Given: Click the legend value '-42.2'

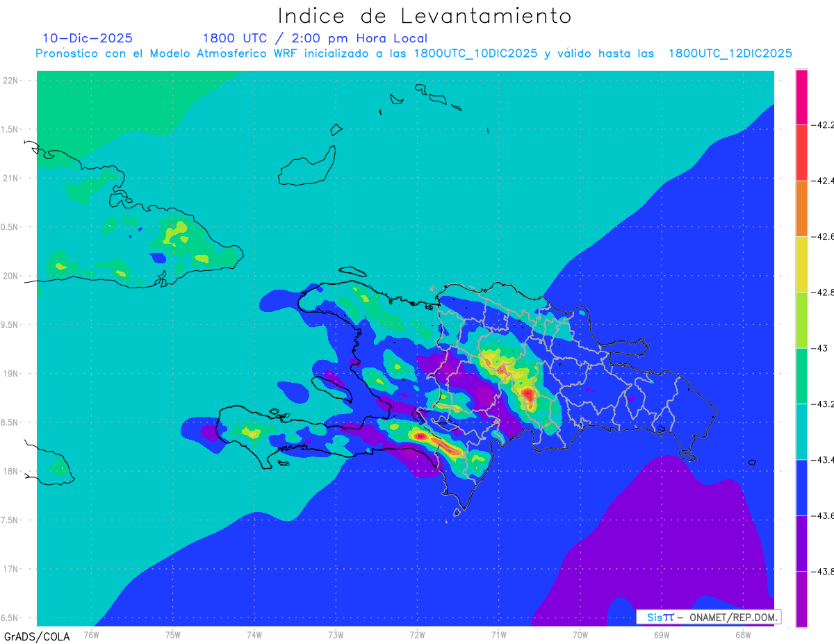Looking at the screenshot, I should pyautogui.click(x=823, y=125).
